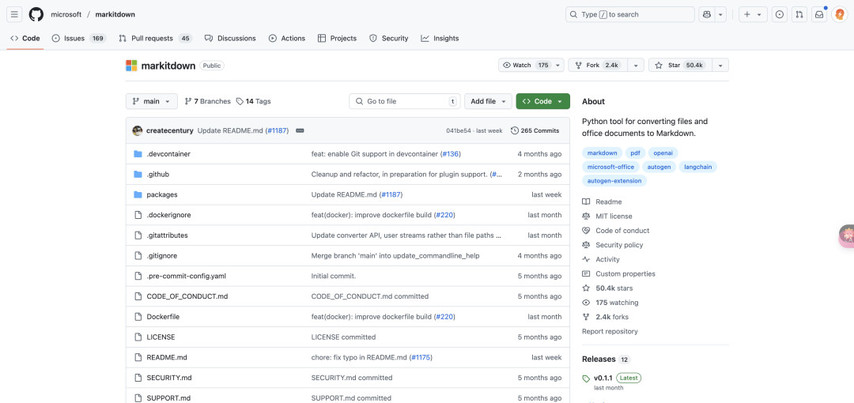Click the Watch button
This screenshot has height=403, width=854.
(x=525, y=65)
